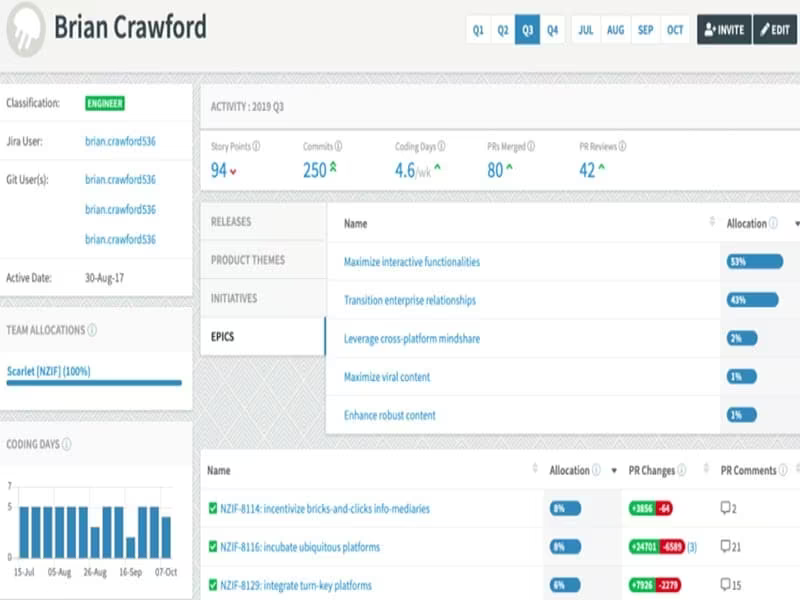Click the Coding Days metric info icon
800x600 pixels.
coord(441,146)
